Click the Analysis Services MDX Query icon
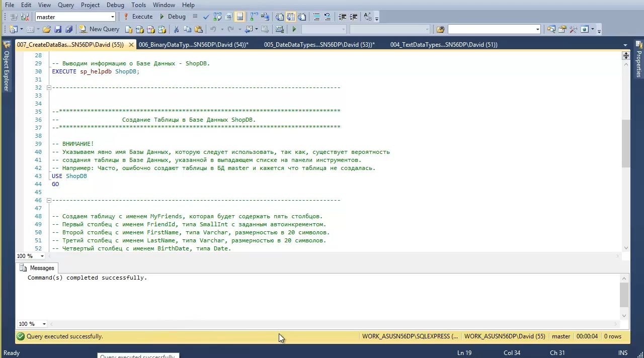The width and height of the screenshot is (644, 358). tap(140, 29)
